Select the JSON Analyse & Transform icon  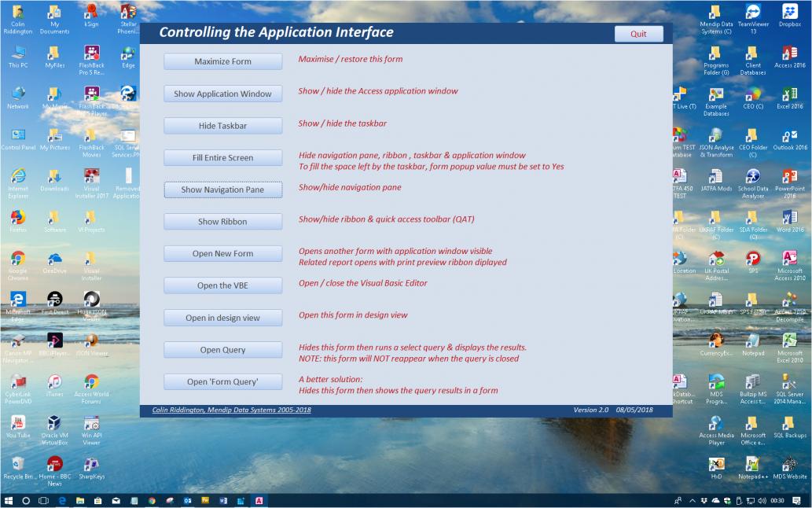tap(716, 143)
